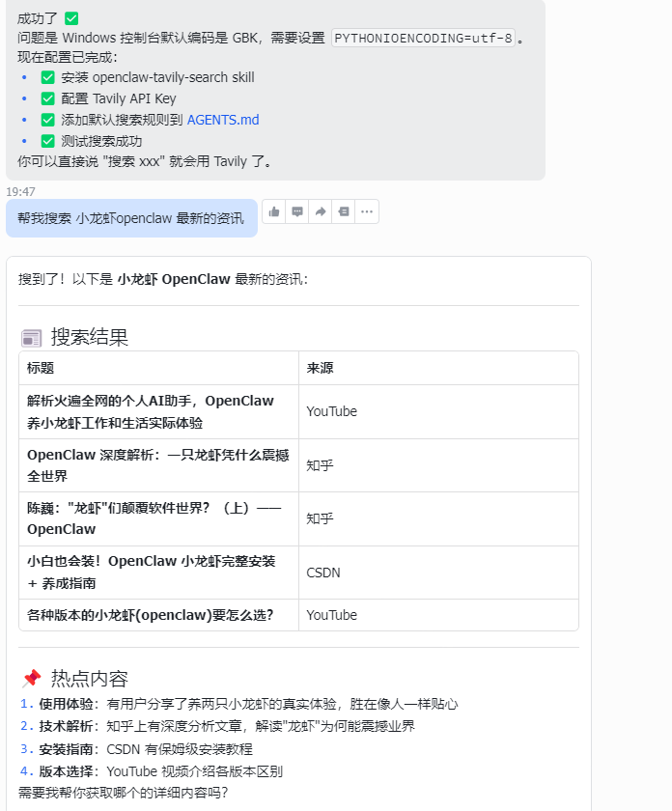Image resolution: width=672 pixels, height=811 pixels.
Task: Click the PYTHONIOENCODING=utf-8 code snippet
Action: [x=423, y=39]
